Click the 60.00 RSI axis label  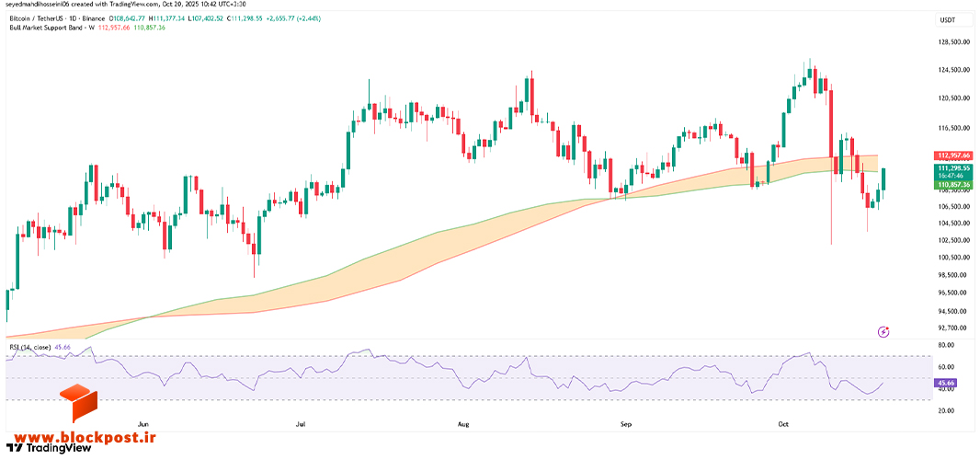[944, 367]
